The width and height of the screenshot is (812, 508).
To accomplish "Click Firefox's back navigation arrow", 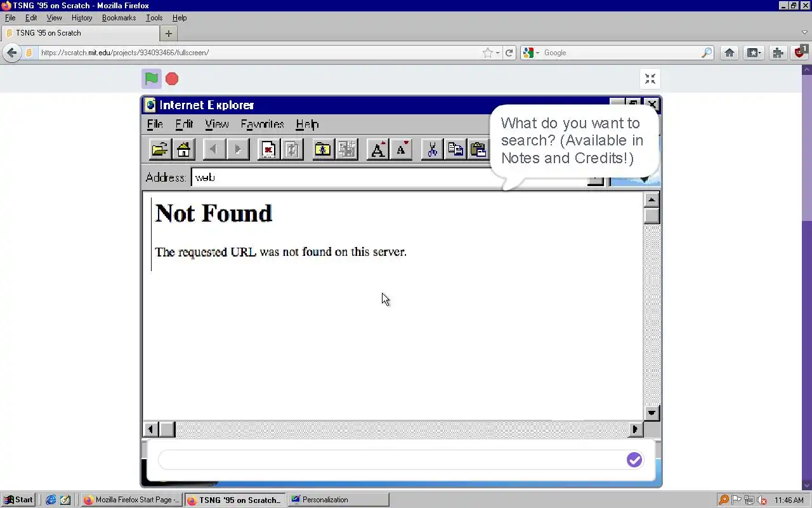I will point(11,53).
